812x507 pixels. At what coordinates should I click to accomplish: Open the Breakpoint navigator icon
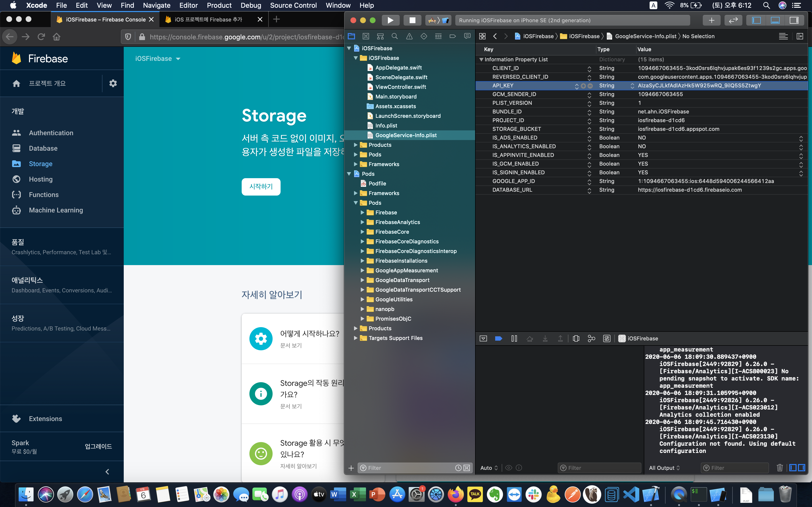point(452,36)
